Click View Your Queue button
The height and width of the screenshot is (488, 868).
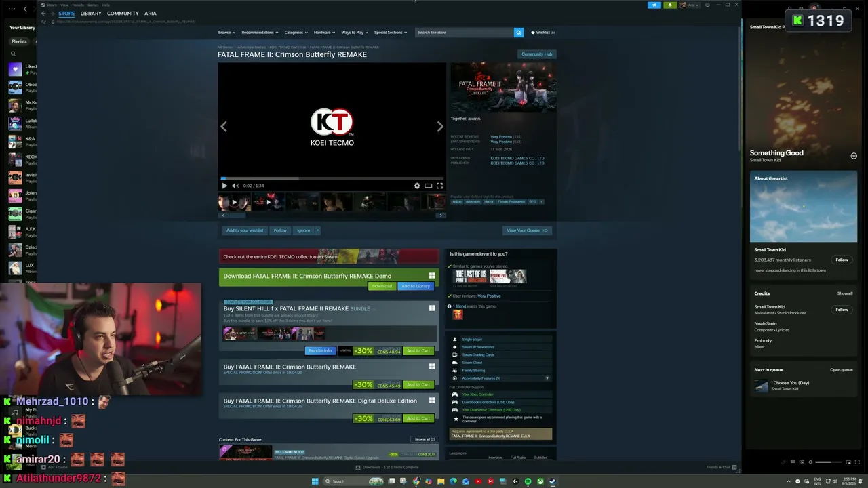(527, 230)
